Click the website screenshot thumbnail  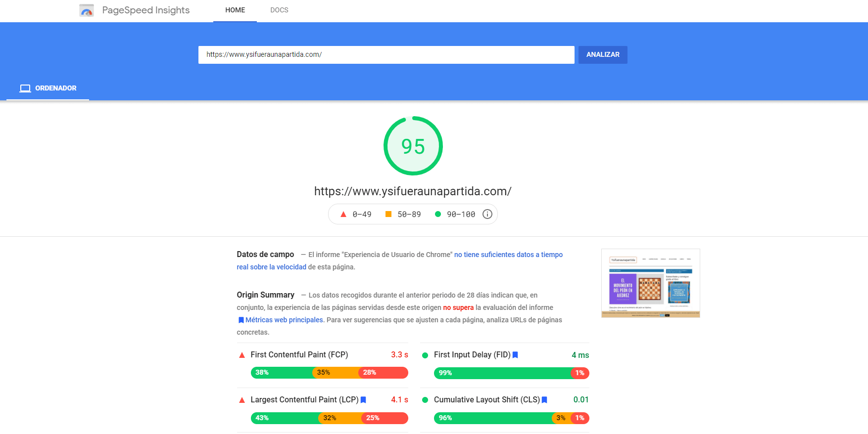pyautogui.click(x=651, y=283)
